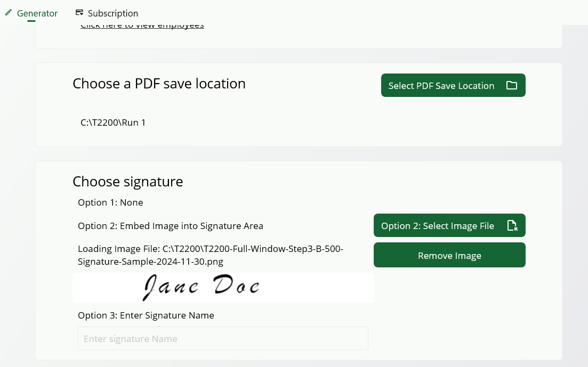This screenshot has height=367, width=588.
Task: Click the C:\T2200\Run 1 path text
Action: tap(113, 123)
